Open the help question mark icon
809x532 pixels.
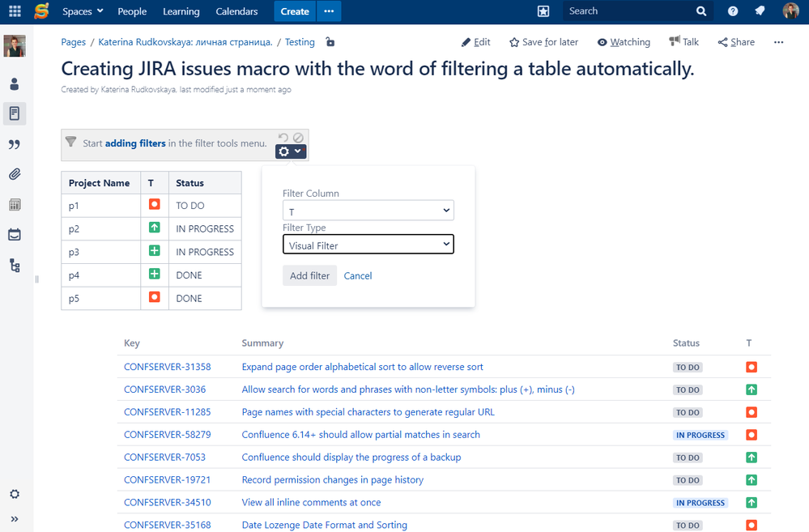click(x=733, y=11)
